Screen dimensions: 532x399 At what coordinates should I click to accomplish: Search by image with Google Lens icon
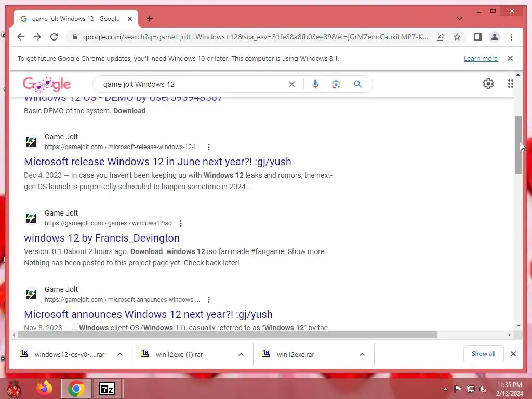click(x=336, y=84)
